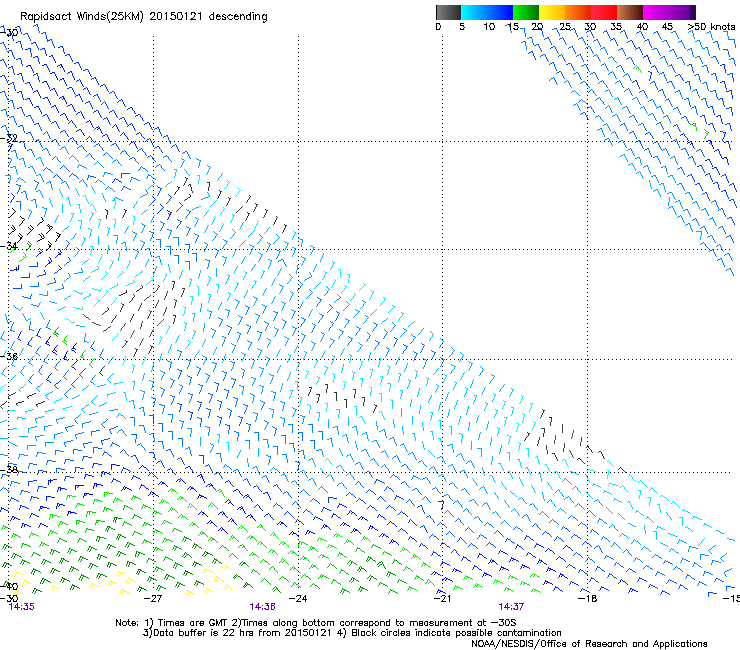Click the red 30-35 knots color segment
This screenshot has height=650, width=740.
[604, 12]
